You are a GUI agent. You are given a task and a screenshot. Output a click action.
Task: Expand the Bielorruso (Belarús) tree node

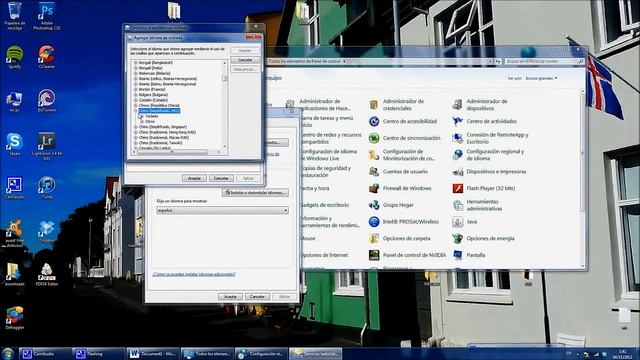click(x=136, y=73)
